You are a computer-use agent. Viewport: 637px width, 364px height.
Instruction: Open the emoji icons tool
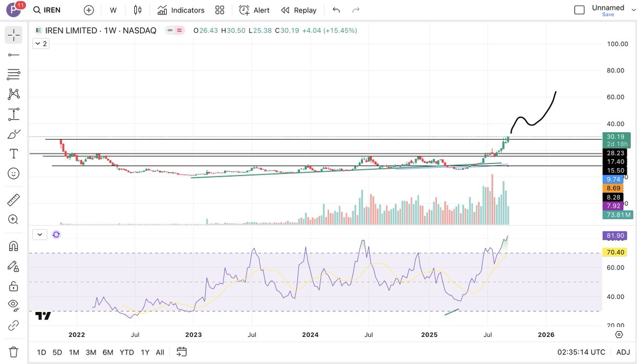(14, 174)
